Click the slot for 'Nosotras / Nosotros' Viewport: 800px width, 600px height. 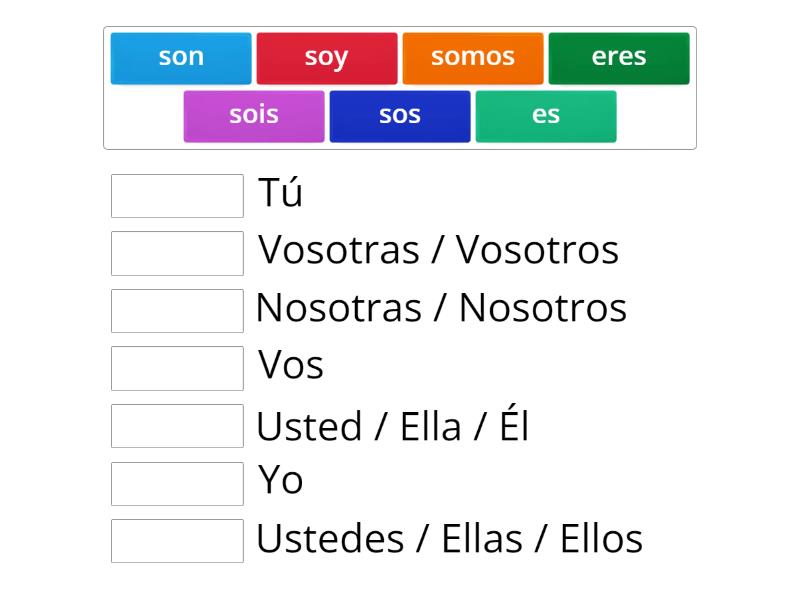(x=177, y=311)
